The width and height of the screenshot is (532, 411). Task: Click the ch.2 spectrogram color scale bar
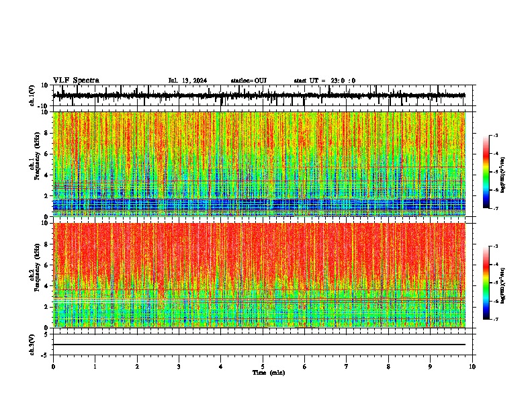486,283
